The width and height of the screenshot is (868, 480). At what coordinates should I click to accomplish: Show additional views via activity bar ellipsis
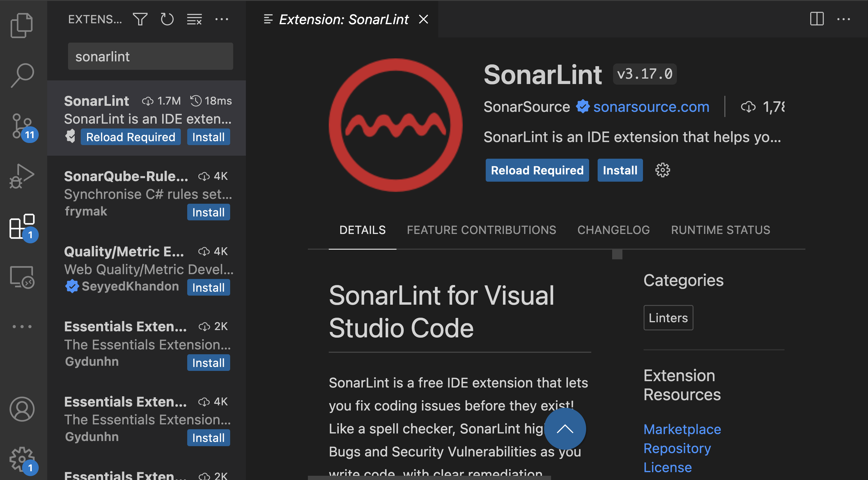pyautogui.click(x=22, y=326)
